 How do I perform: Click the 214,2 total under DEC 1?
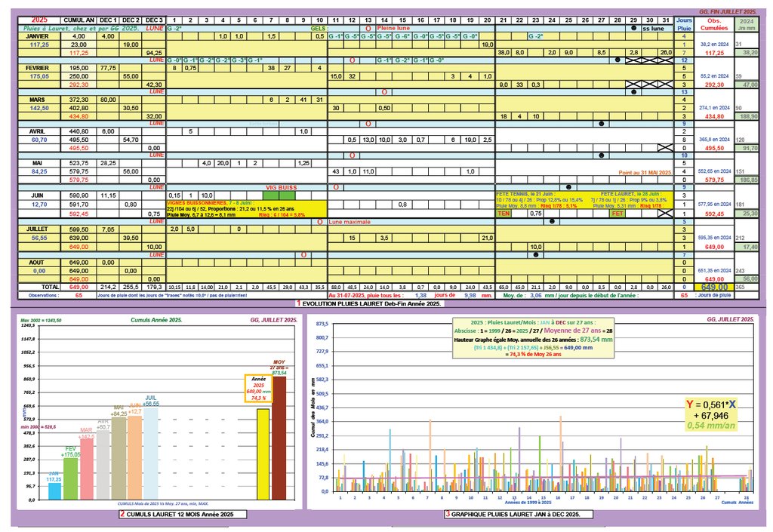(x=108, y=287)
